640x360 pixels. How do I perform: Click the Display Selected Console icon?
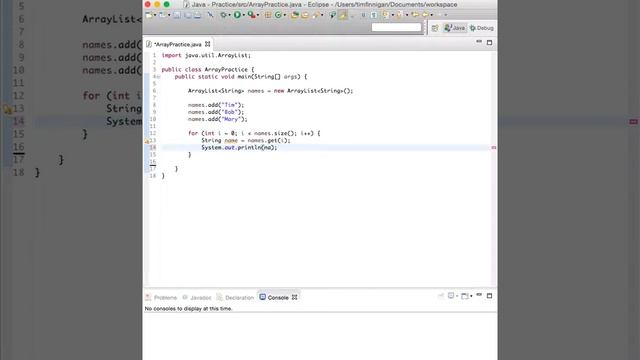click(451, 296)
